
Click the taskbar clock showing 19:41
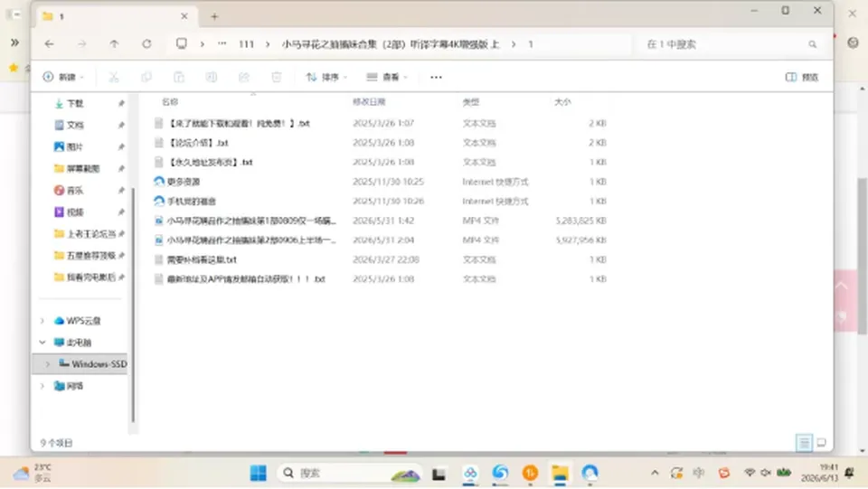820,473
